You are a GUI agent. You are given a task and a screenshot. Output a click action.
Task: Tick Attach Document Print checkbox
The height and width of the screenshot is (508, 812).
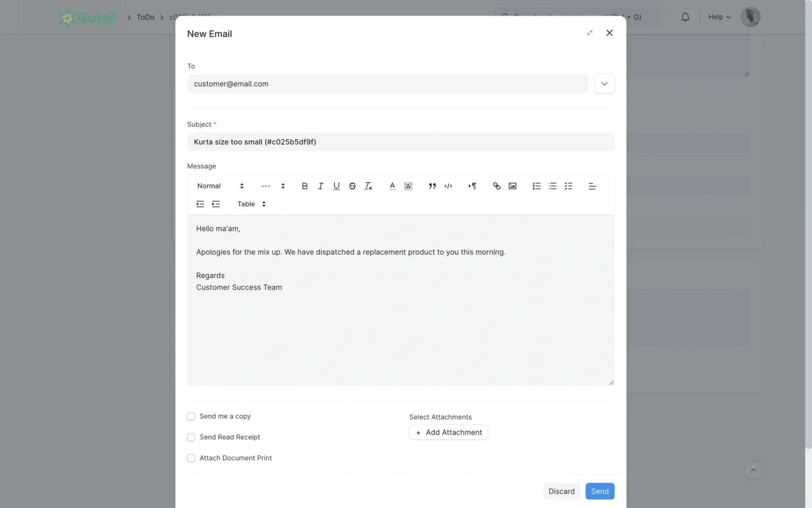point(191,458)
